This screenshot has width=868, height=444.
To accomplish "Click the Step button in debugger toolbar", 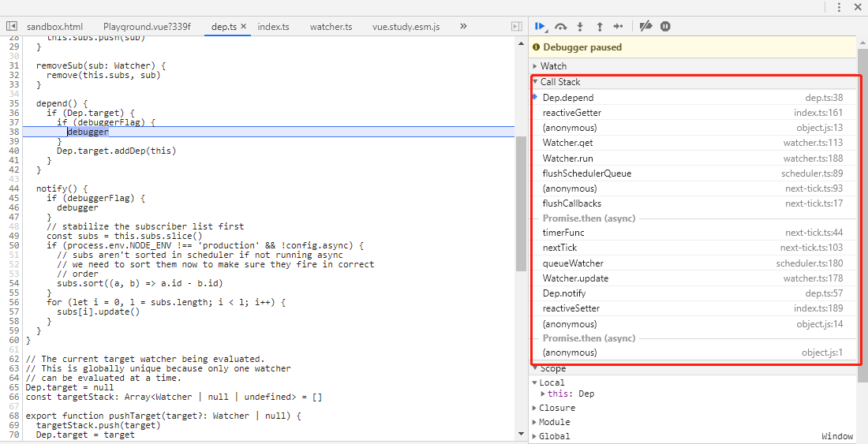I will [x=619, y=26].
